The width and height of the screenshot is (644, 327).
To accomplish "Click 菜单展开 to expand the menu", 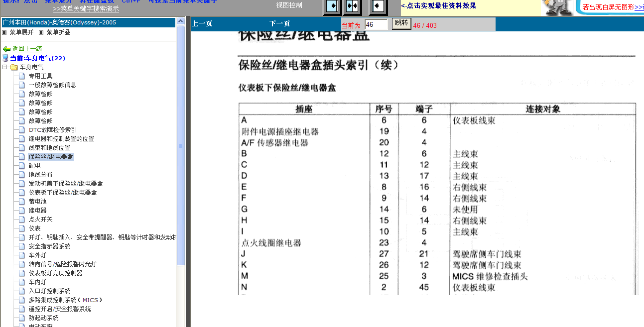I will (x=22, y=32).
